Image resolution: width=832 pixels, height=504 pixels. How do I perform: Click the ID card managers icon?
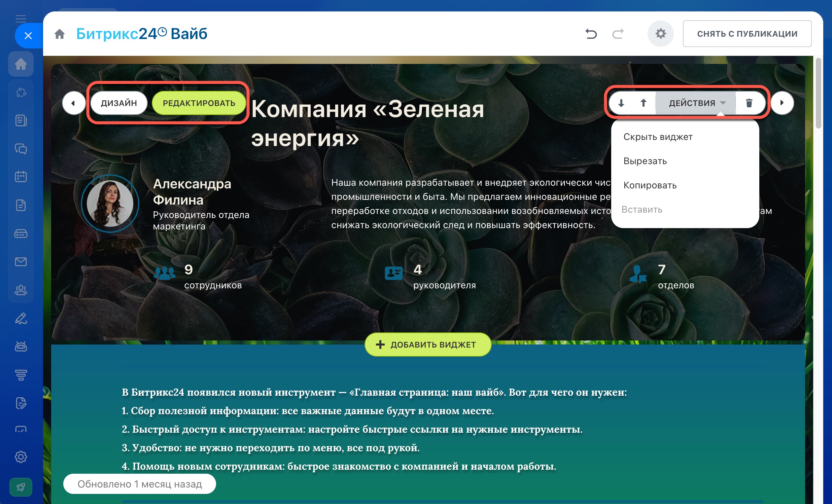point(394,273)
